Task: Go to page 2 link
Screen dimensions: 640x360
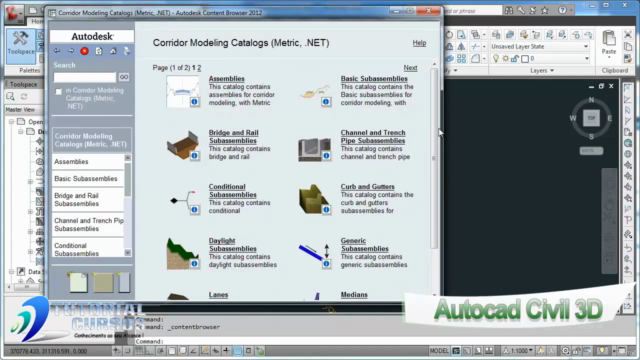Action: click(199, 68)
